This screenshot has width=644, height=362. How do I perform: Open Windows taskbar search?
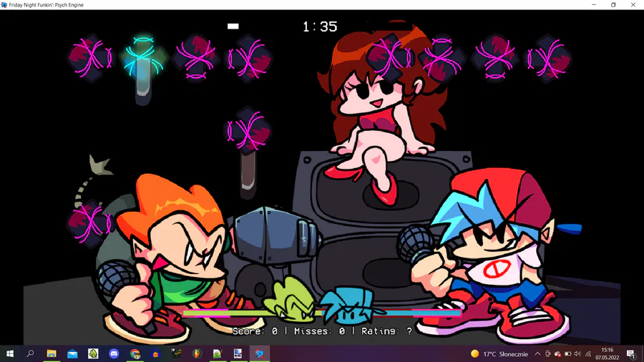tap(30, 353)
